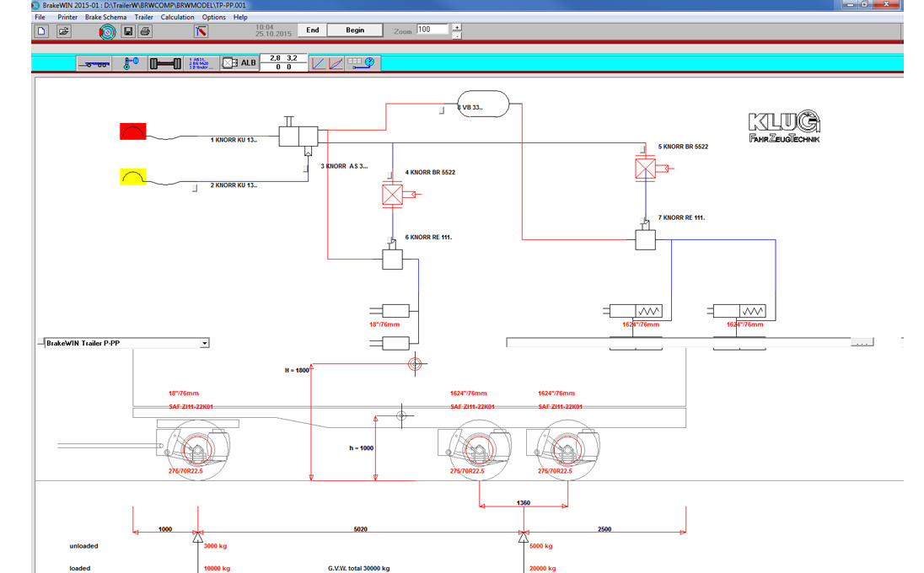The width and height of the screenshot is (924, 573).
Task: Click the KLUG FahrZeugTechnik logo
Action: [784, 126]
